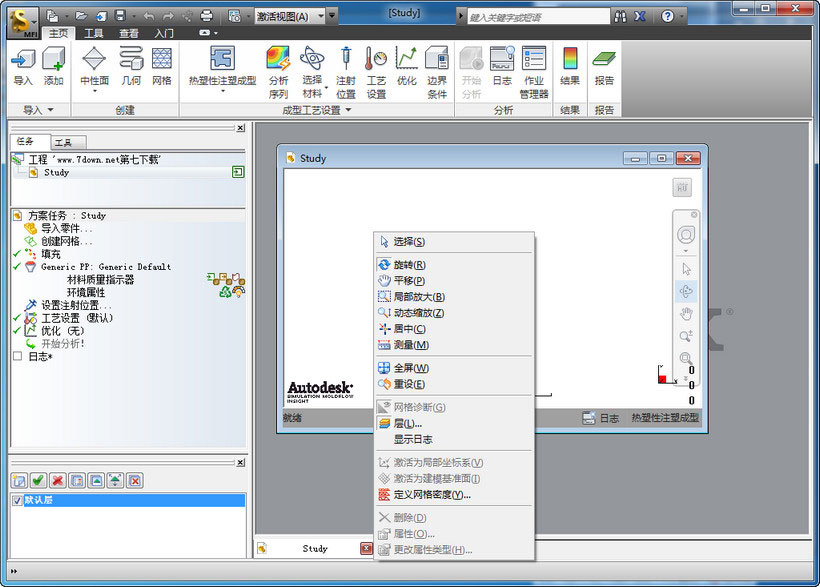Choose 旋转(R) in context menu
This screenshot has width=820, height=587.
(453, 265)
